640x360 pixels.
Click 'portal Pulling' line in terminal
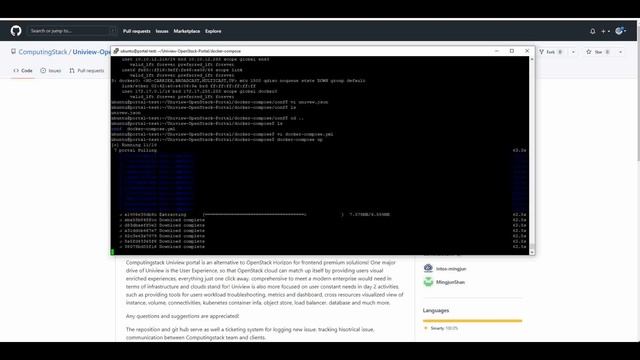coord(136,150)
